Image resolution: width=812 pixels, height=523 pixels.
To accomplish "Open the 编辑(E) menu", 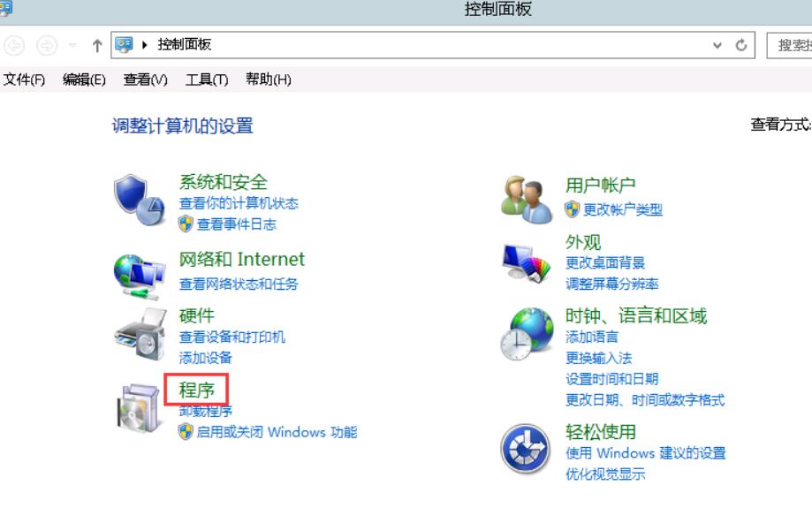I will [x=84, y=80].
